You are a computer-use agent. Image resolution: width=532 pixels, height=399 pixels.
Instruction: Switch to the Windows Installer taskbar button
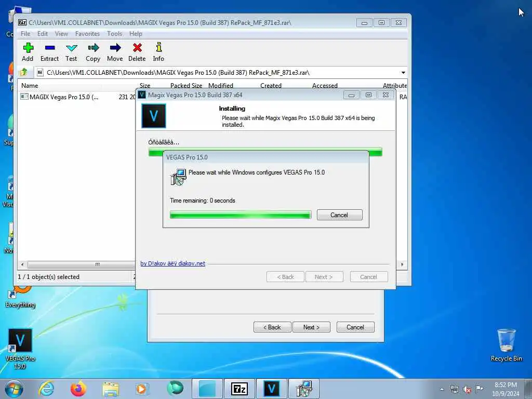pyautogui.click(x=303, y=389)
